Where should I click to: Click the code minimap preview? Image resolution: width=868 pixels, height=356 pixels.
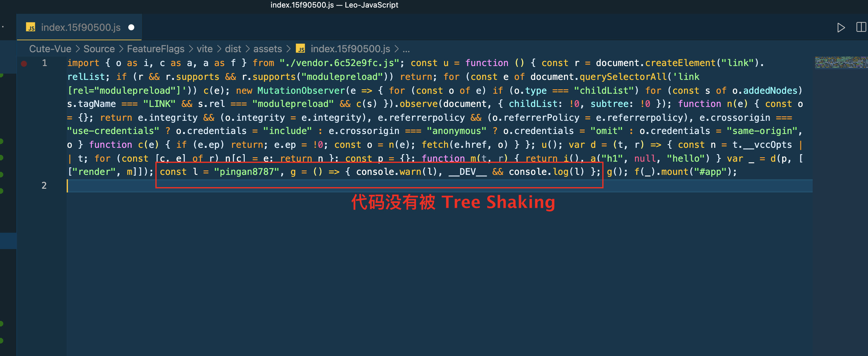[x=841, y=63]
